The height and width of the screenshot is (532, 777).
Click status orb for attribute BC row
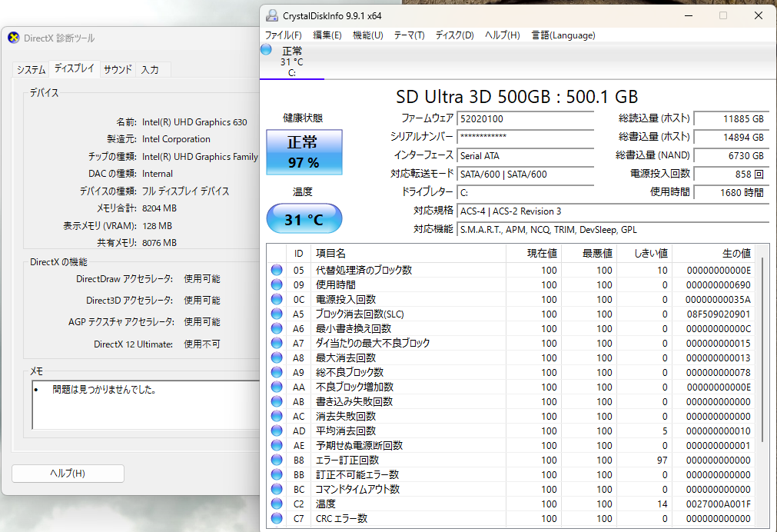tap(277, 490)
